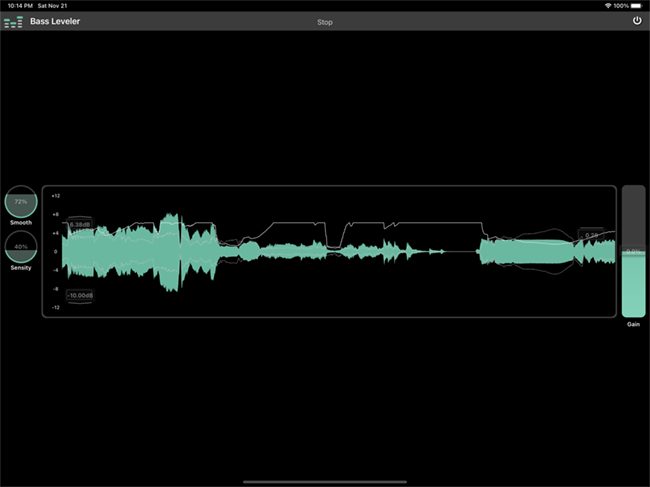Click the -12 dB scale marking
Screen dimensions: 650x487
(56, 307)
